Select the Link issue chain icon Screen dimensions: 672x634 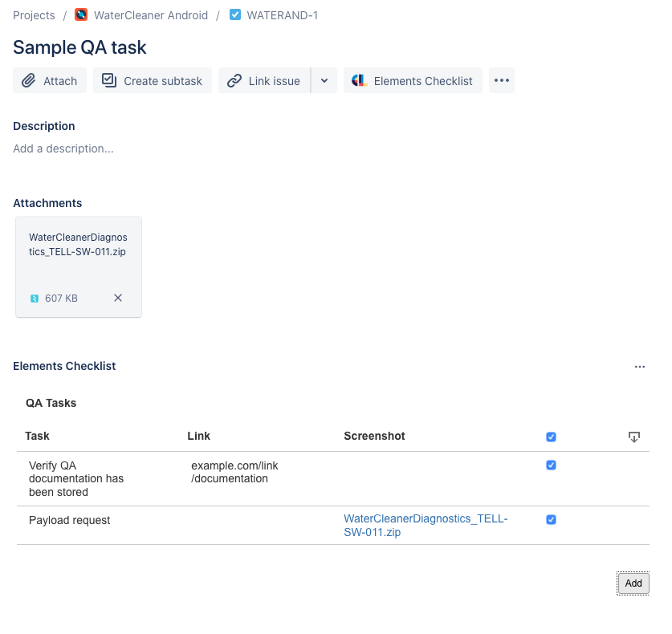[x=234, y=80]
